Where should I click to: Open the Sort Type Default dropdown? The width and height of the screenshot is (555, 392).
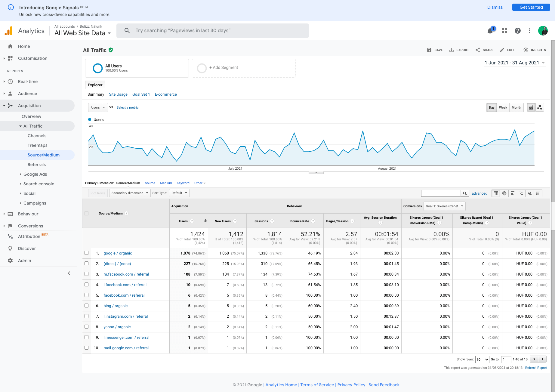[x=179, y=193]
